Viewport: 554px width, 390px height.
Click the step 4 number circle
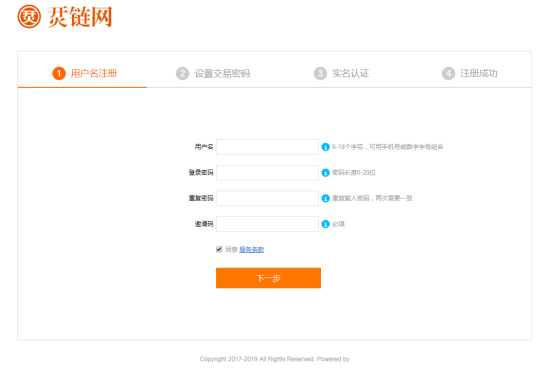pos(448,73)
